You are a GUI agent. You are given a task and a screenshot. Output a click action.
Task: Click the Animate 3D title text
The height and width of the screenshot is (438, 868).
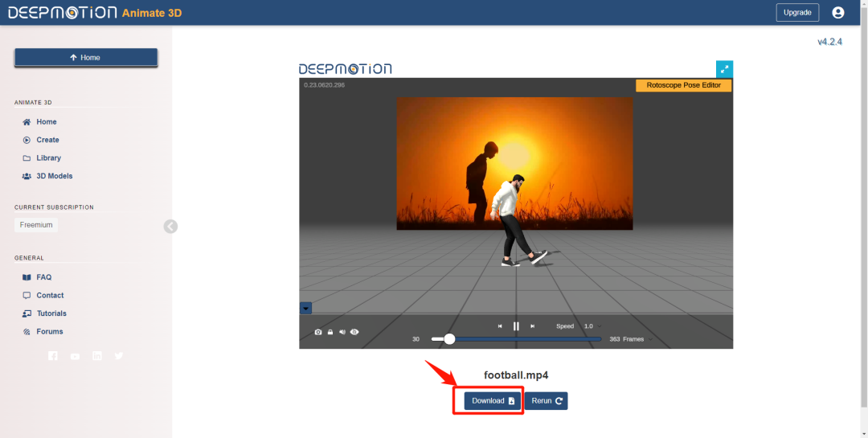[152, 13]
